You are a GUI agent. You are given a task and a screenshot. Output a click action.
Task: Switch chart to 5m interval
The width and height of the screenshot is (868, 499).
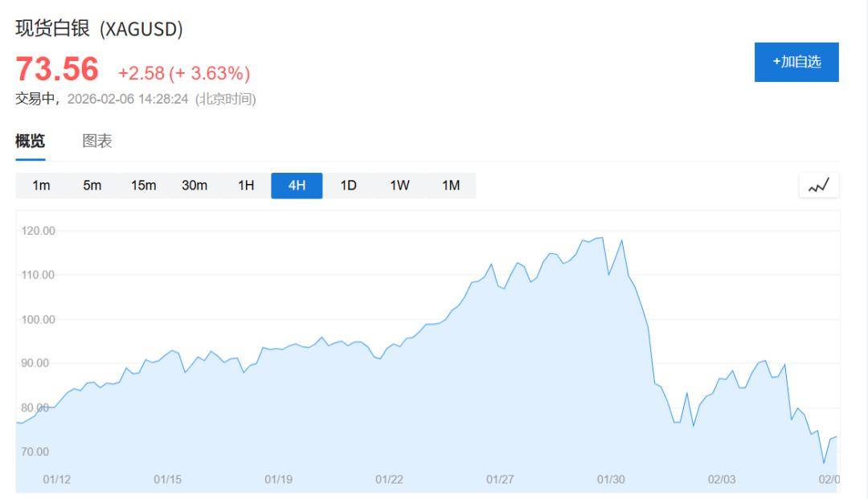[x=92, y=186]
